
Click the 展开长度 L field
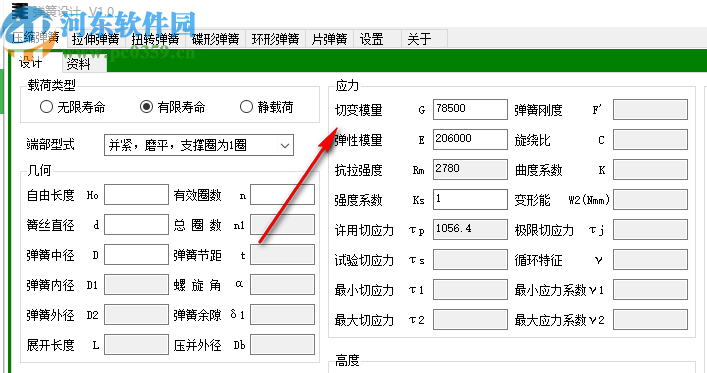coord(137,345)
